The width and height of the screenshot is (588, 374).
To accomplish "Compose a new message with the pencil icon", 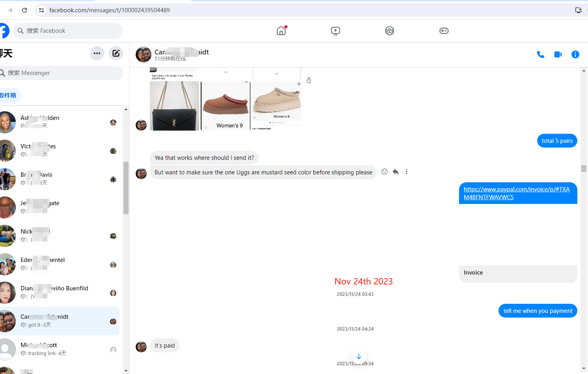I will coord(116,53).
